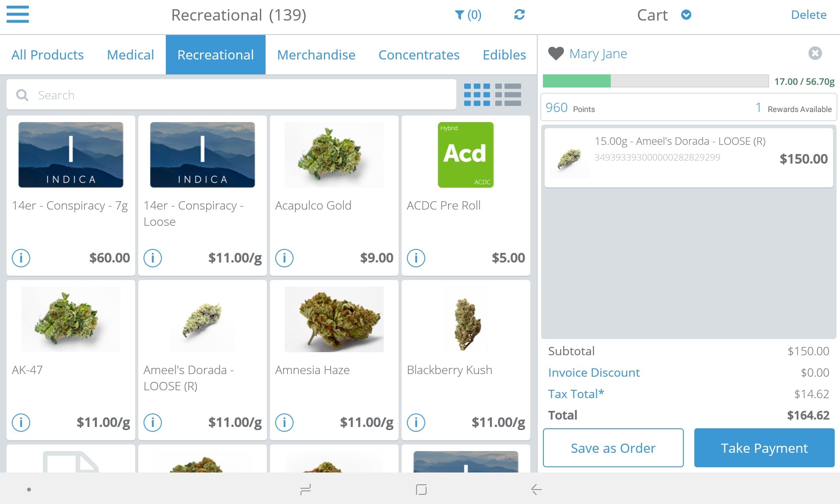Show info for Acapulco Gold
The height and width of the screenshot is (504, 840).
[x=284, y=258]
